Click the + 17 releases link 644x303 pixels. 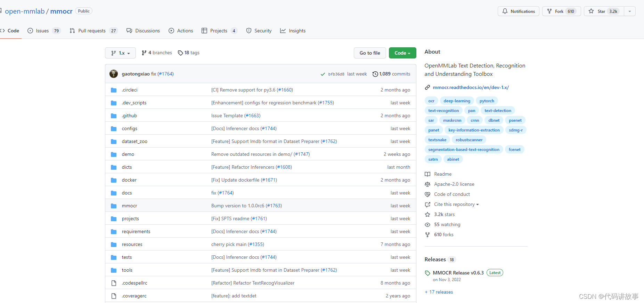coord(439,292)
